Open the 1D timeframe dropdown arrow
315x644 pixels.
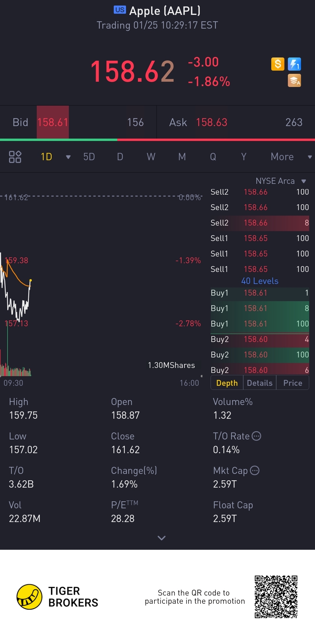[68, 157]
